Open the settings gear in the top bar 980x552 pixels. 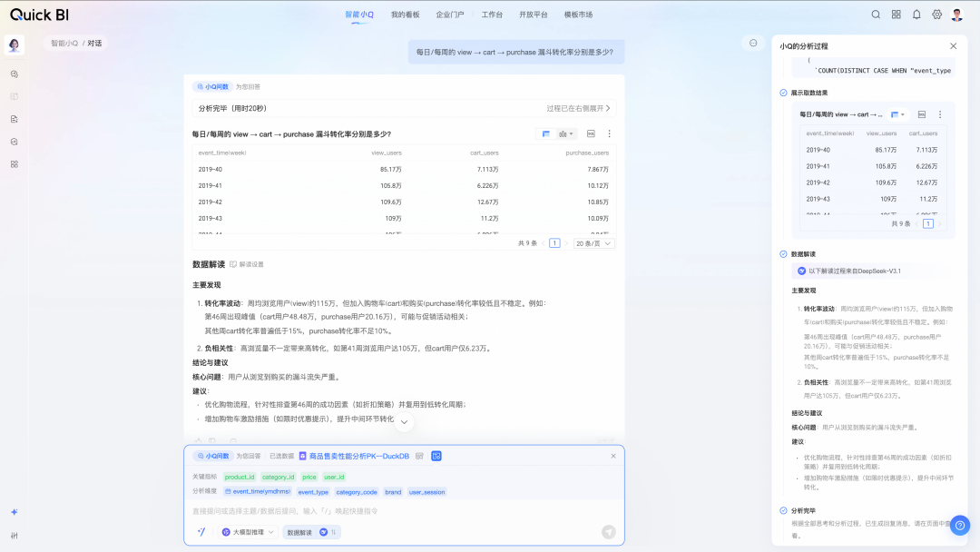point(936,15)
